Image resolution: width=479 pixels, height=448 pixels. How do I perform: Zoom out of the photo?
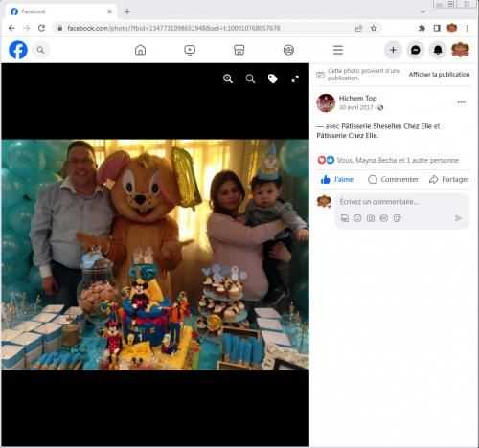[250, 78]
